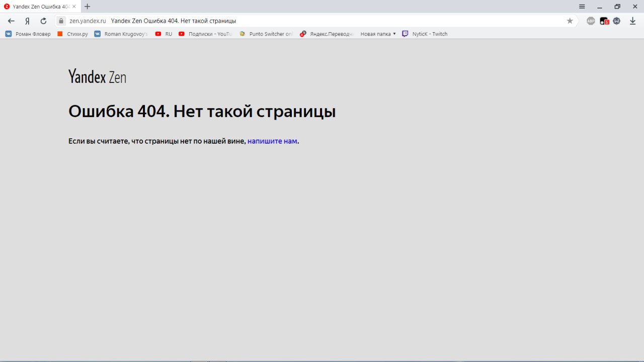Open the Подписки - YouTube bookmark
The width and height of the screenshot is (644, 362).
pyautogui.click(x=205, y=34)
